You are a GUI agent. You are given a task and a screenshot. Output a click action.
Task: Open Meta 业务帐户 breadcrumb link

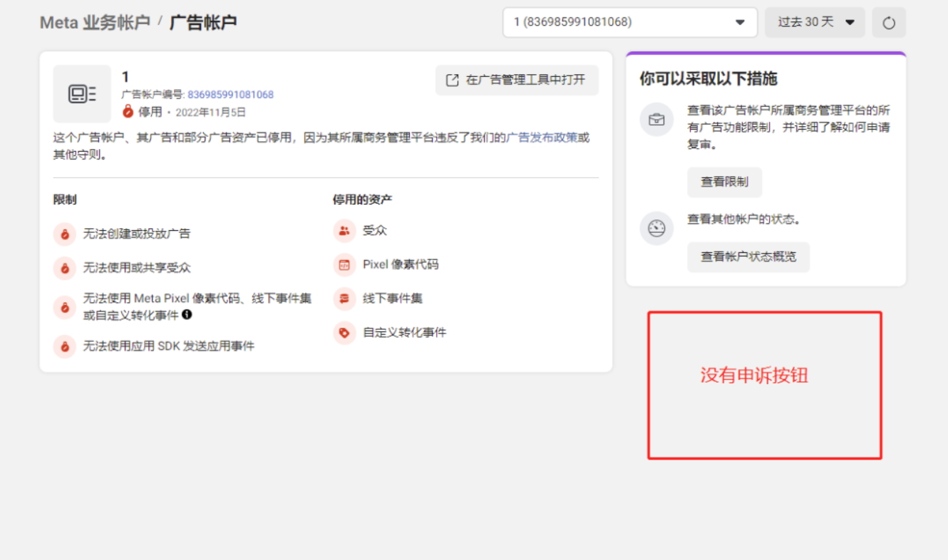point(95,23)
